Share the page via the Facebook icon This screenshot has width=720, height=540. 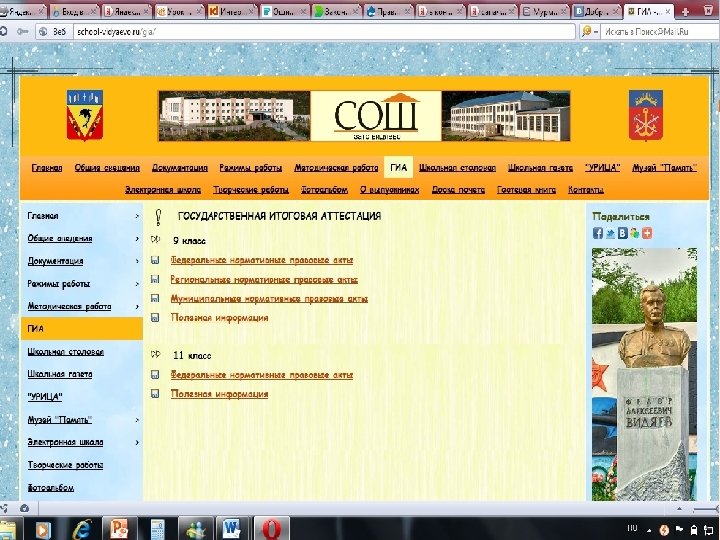tap(597, 233)
